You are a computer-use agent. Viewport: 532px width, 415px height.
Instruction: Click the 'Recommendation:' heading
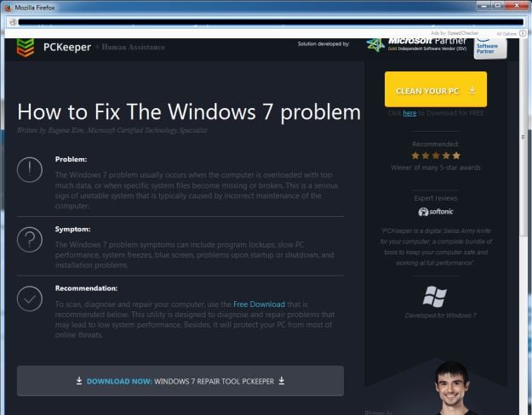coord(86,288)
